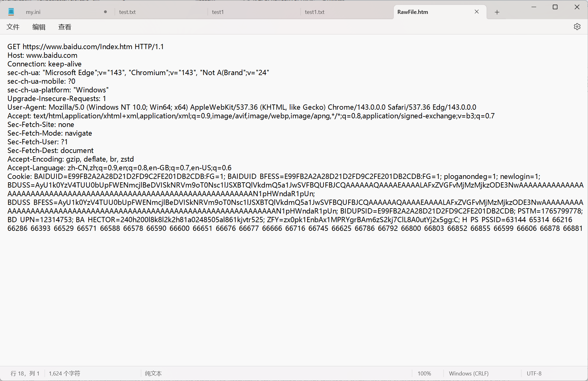Click the 纯文本 status entry
588x381 pixels.
click(x=153, y=374)
